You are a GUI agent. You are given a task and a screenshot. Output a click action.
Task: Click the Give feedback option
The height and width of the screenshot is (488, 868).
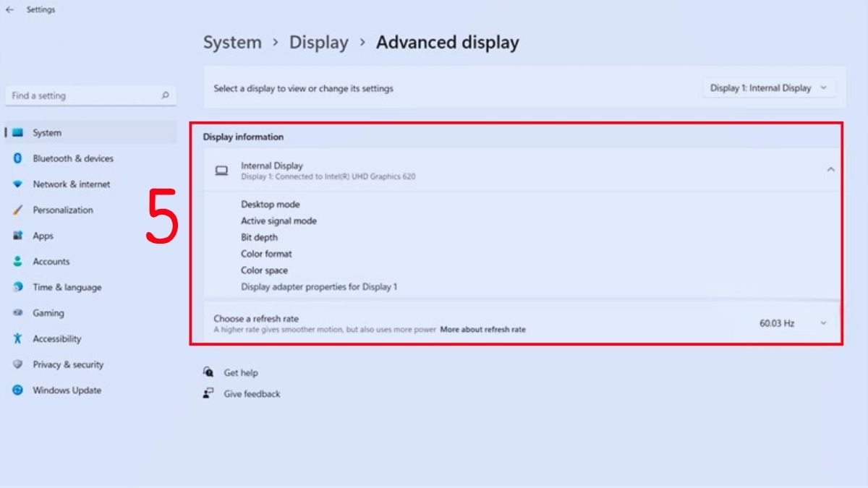click(252, 394)
